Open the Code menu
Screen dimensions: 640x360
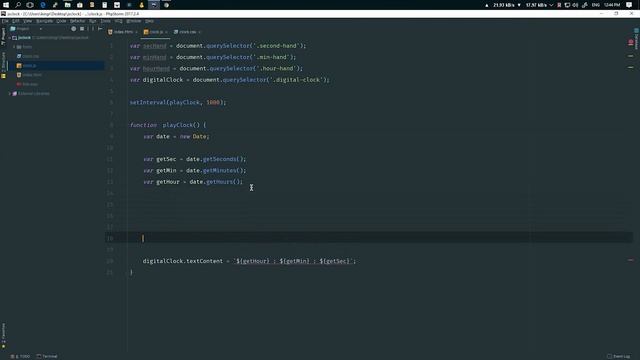coord(61,21)
